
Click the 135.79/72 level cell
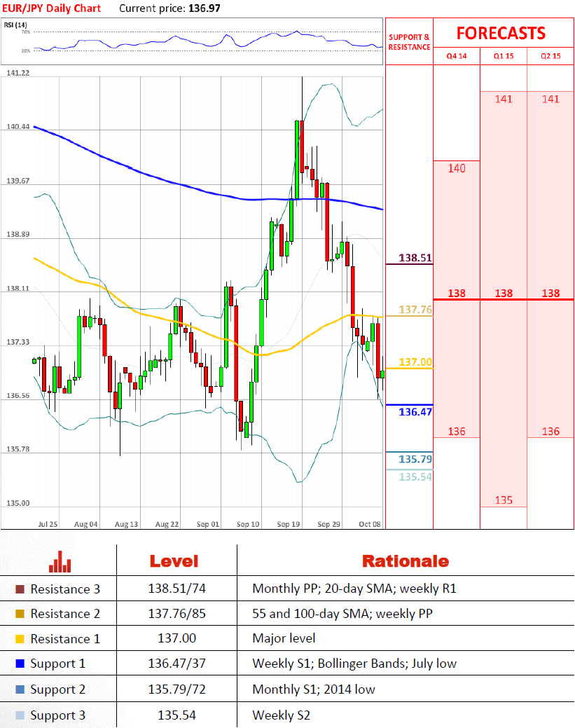pyautogui.click(x=176, y=689)
